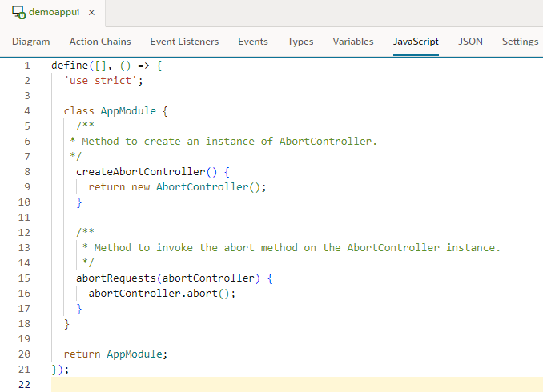Click the closing brace on line 18

point(66,324)
